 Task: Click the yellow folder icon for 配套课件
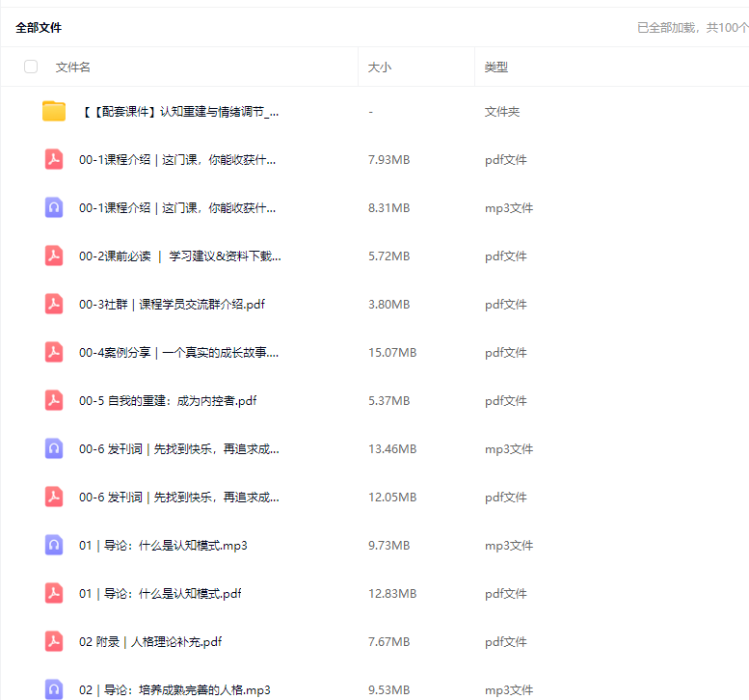pos(54,111)
